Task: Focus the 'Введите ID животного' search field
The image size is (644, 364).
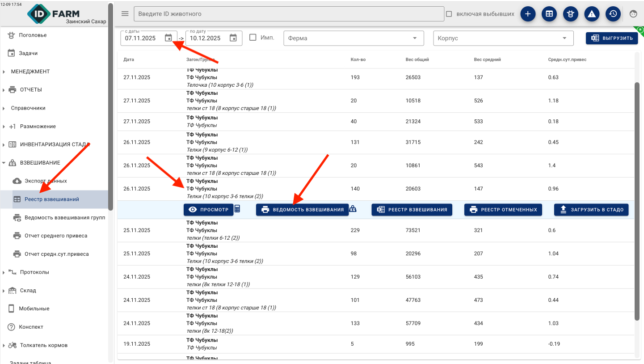Action: coord(289,14)
